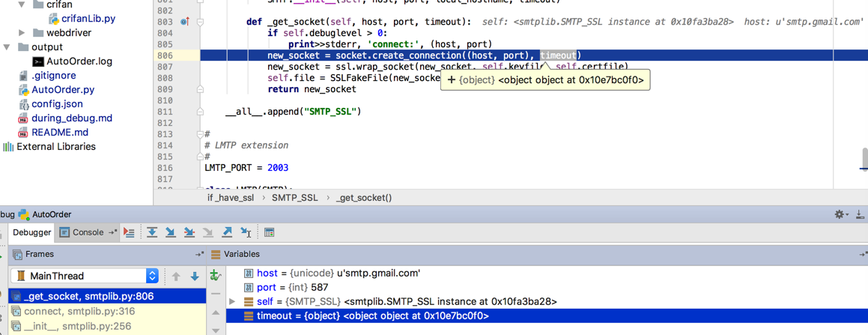Select External Libraries node
Image resolution: width=868 pixels, height=335 pixels.
(49, 147)
